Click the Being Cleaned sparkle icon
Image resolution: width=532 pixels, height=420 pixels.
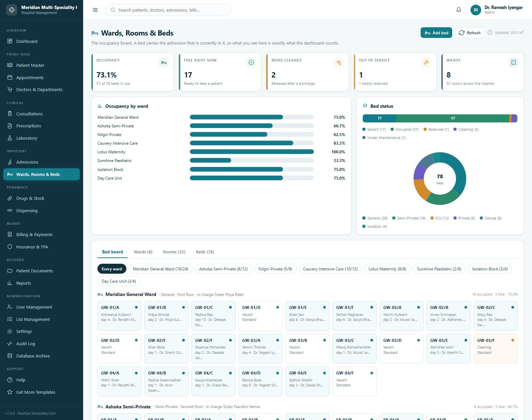(338, 63)
